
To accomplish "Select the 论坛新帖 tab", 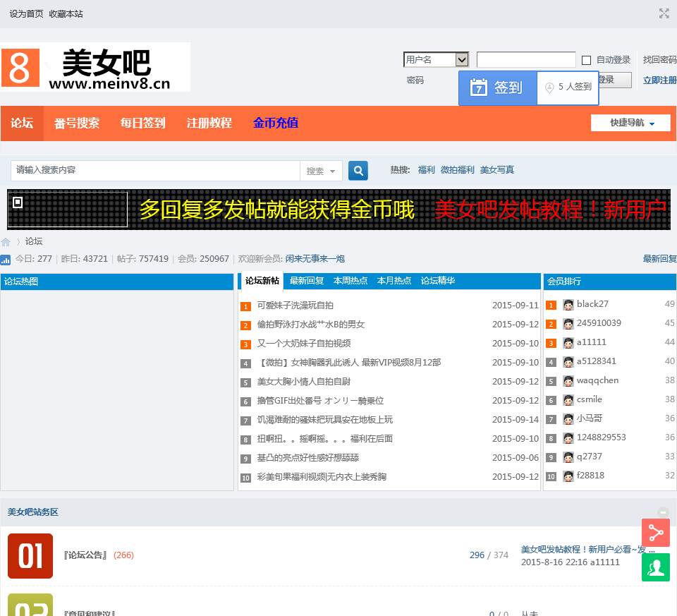I will point(262,281).
